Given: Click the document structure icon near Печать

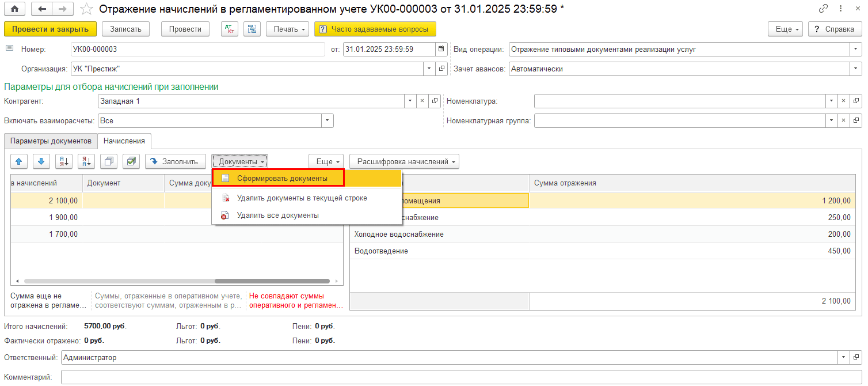Looking at the screenshot, I should 252,29.
